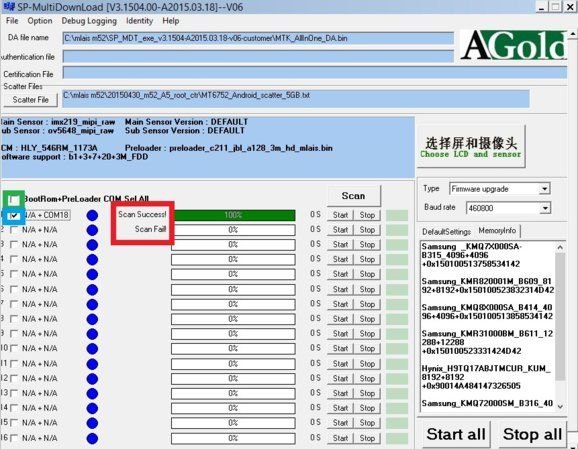The height and width of the screenshot is (449, 578).
Task: Click Stop on row 16
Action: click(x=367, y=438)
